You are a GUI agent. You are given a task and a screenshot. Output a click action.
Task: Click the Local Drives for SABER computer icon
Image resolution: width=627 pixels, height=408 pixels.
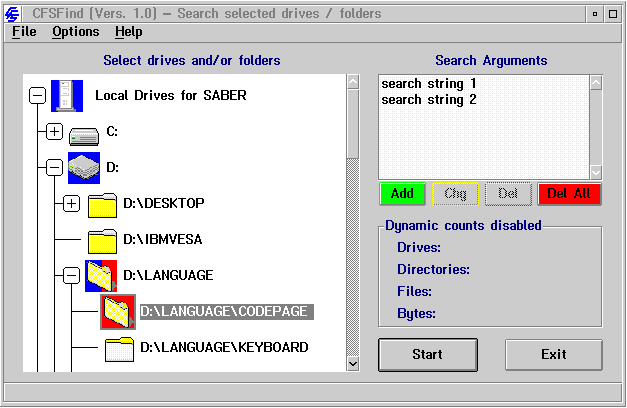[67, 96]
